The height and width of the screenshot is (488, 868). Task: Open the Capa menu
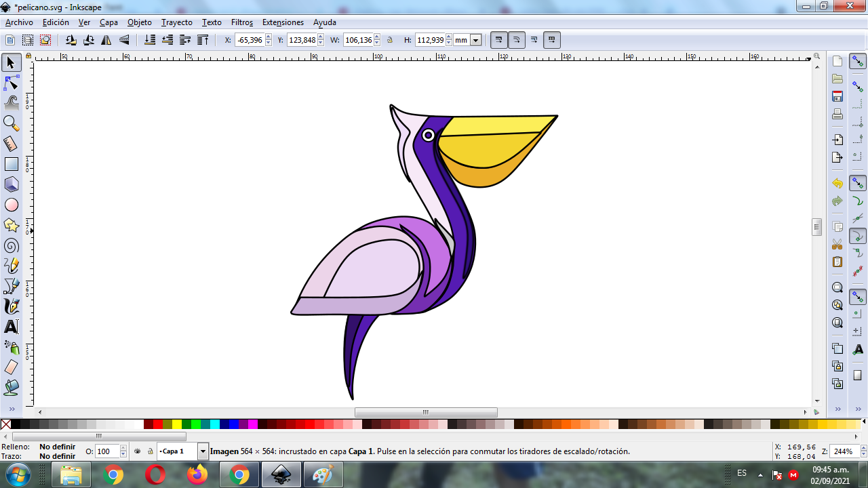[x=108, y=22]
